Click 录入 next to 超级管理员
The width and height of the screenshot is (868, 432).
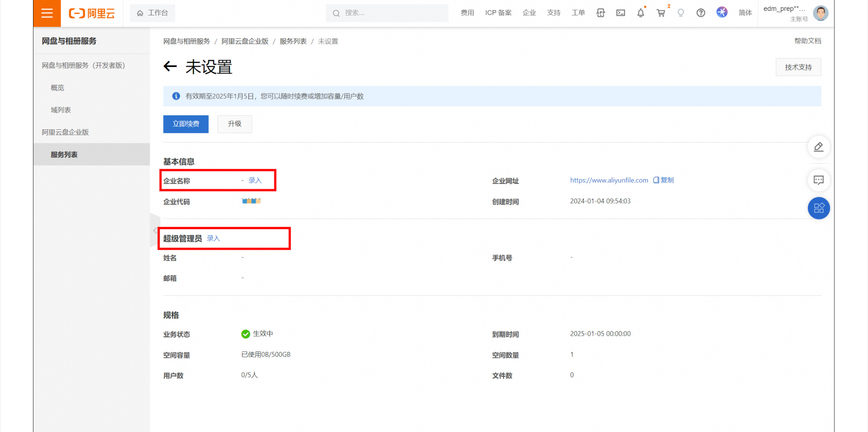click(213, 238)
